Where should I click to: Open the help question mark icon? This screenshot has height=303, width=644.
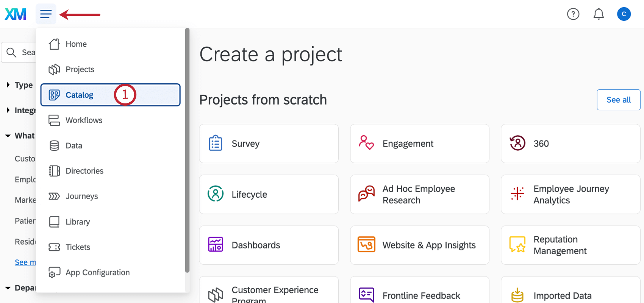tap(573, 14)
